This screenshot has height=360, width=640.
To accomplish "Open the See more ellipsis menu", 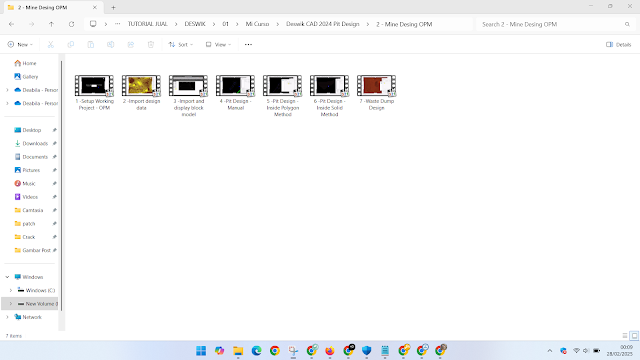I will coord(248,44).
